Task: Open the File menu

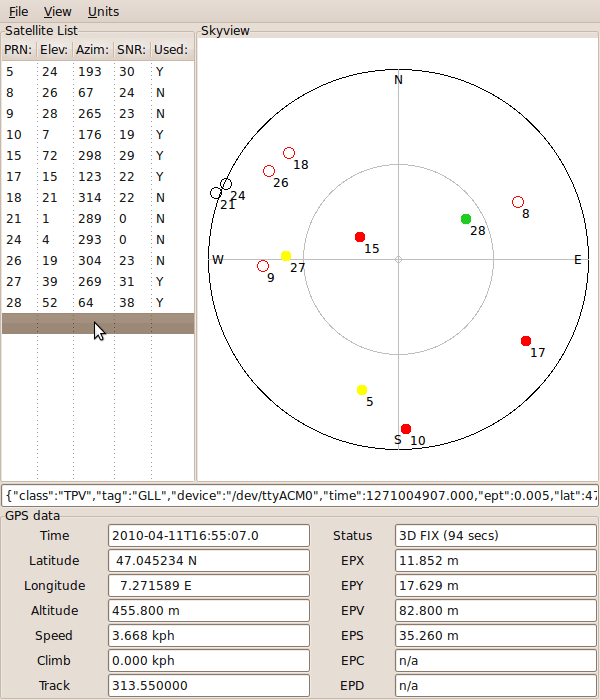Action: [x=18, y=12]
